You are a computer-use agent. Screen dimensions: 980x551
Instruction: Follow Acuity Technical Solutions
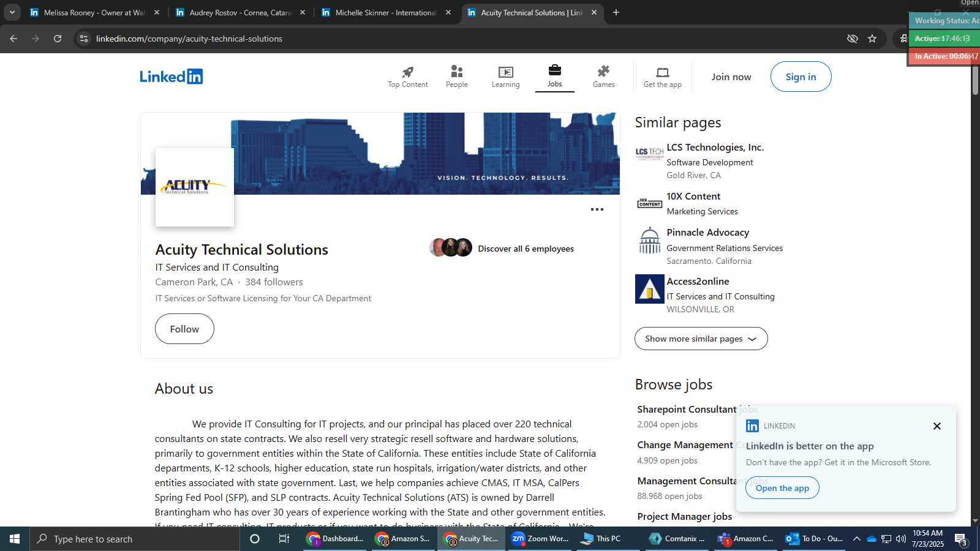184,329
